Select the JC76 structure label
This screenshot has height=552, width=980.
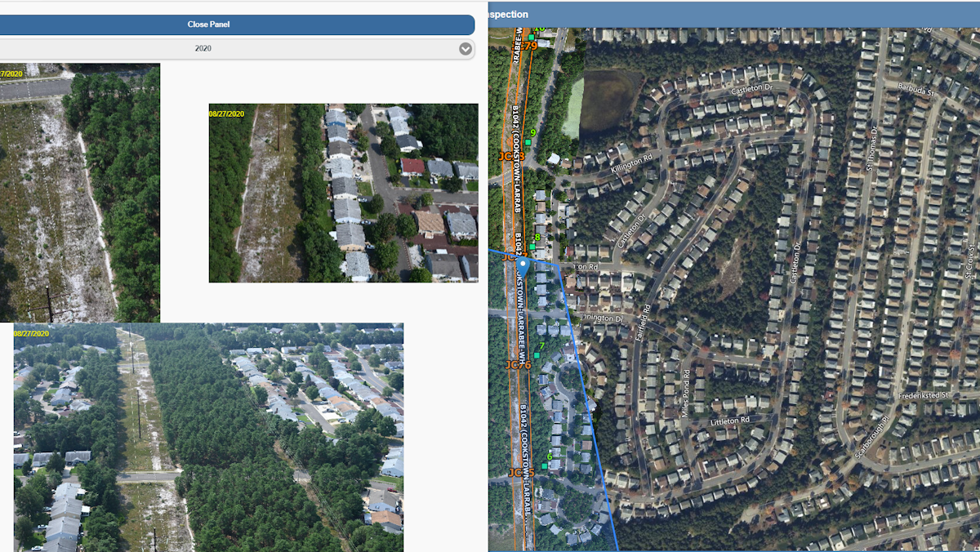(x=519, y=364)
